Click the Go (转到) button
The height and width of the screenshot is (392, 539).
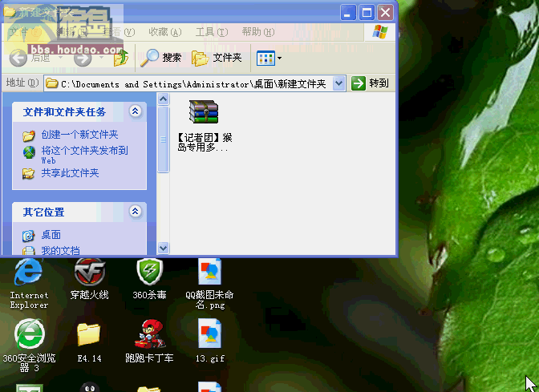[x=370, y=83]
